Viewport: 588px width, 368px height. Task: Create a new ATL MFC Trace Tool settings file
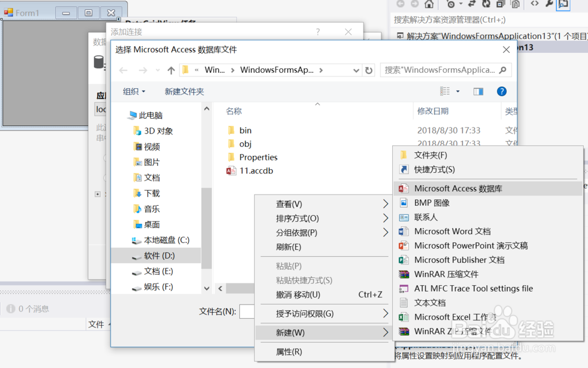488,289
